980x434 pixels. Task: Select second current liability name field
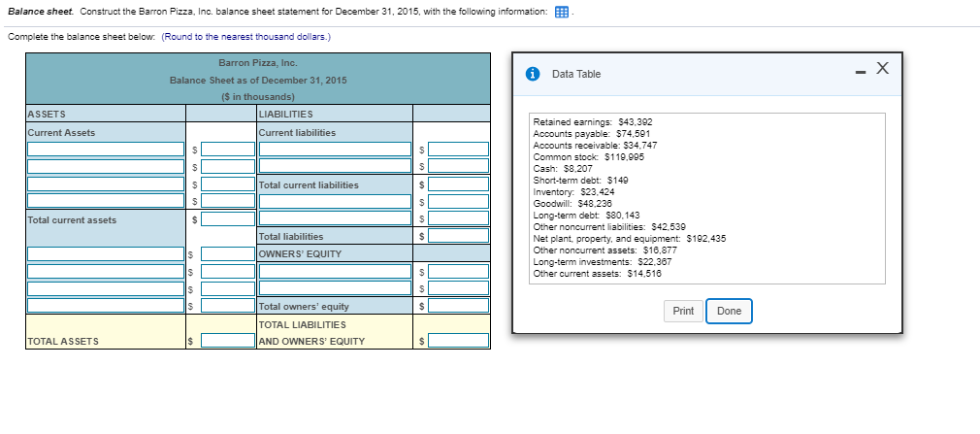[x=335, y=166]
